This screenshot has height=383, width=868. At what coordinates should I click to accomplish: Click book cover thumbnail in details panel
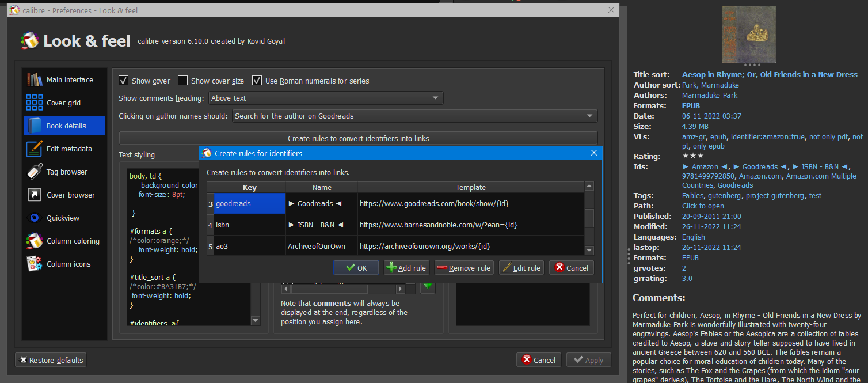pos(748,34)
